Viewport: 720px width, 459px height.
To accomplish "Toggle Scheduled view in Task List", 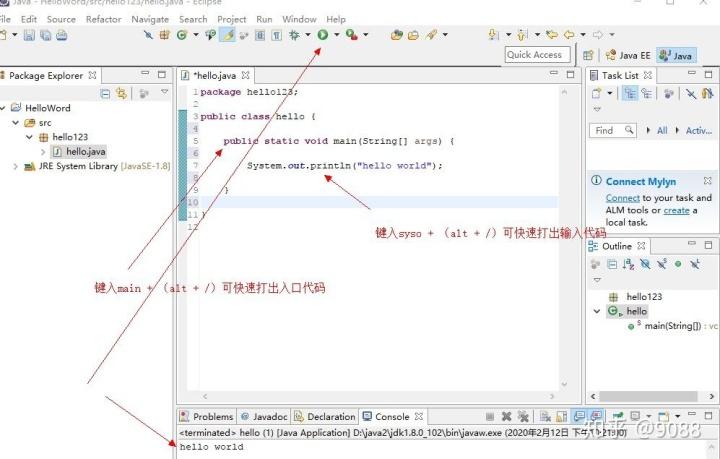I will [x=647, y=94].
